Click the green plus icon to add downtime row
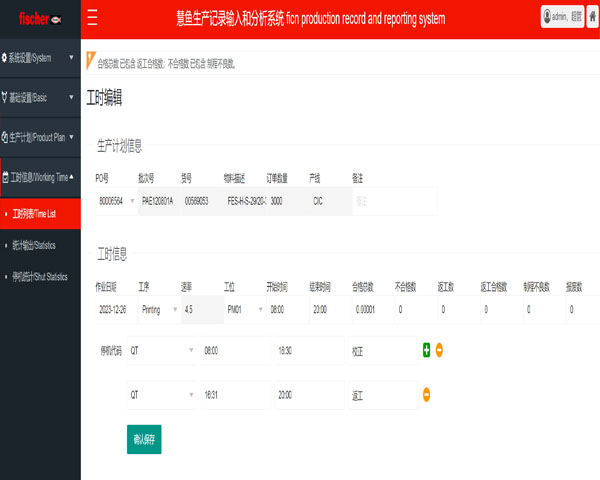The height and width of the screenshot is (480, 600). [x=426, y=350]
